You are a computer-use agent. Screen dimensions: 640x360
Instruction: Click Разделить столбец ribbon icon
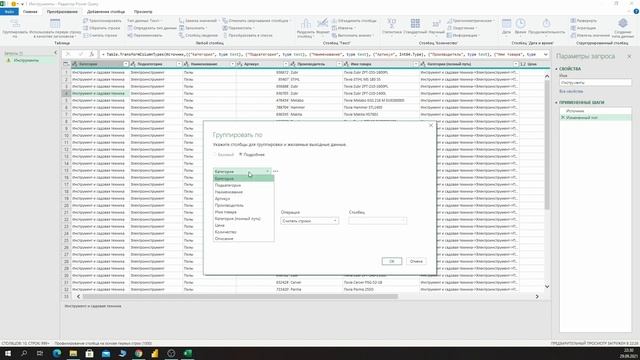[x=306, y=28]
